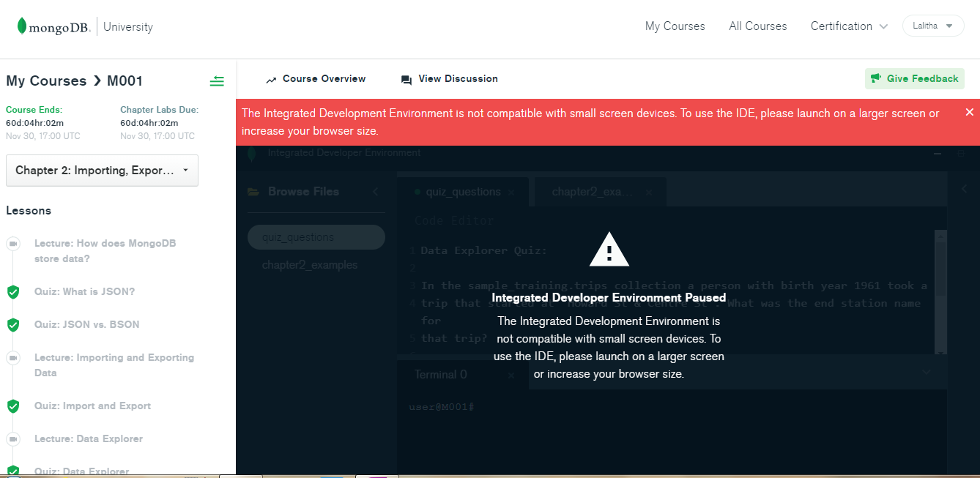The height and width of the screenshot is (478, 980).
Task: Toggle completion checkmark on Quiz: What is JSON?
Action: [x=13, y=291]
